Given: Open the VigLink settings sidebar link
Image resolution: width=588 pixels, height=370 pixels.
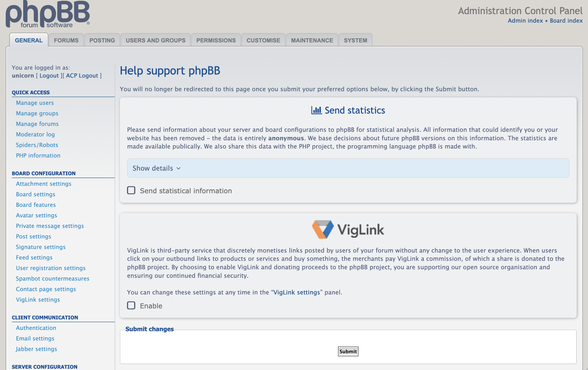Looking at the screenshot, I should click(38, 300).
